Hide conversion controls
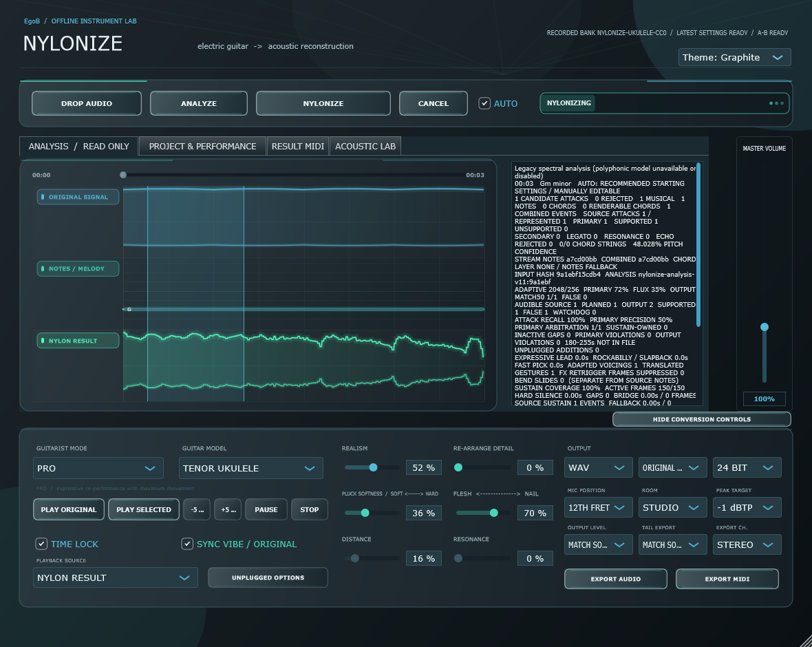The image size is (812, 647). pyautogui.click(x=702, y=419)
